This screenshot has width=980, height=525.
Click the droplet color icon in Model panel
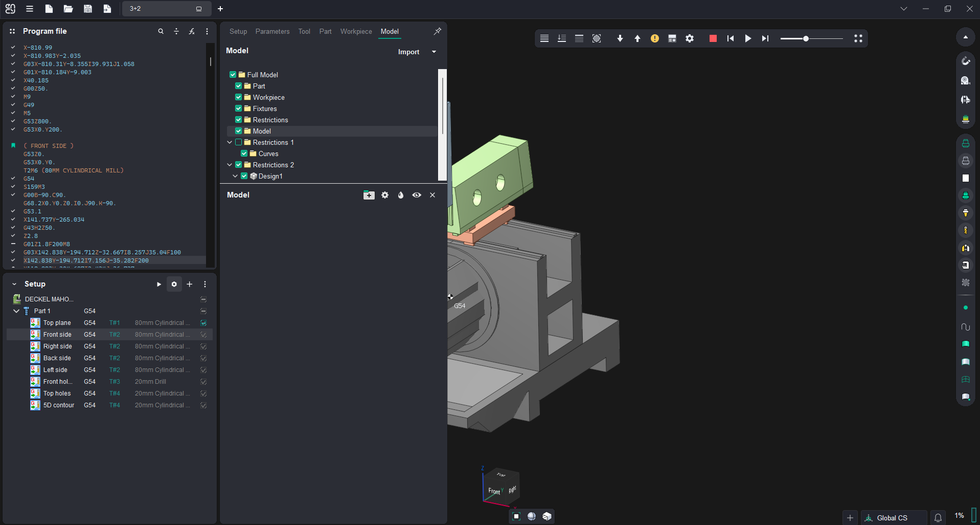(401, 195)
